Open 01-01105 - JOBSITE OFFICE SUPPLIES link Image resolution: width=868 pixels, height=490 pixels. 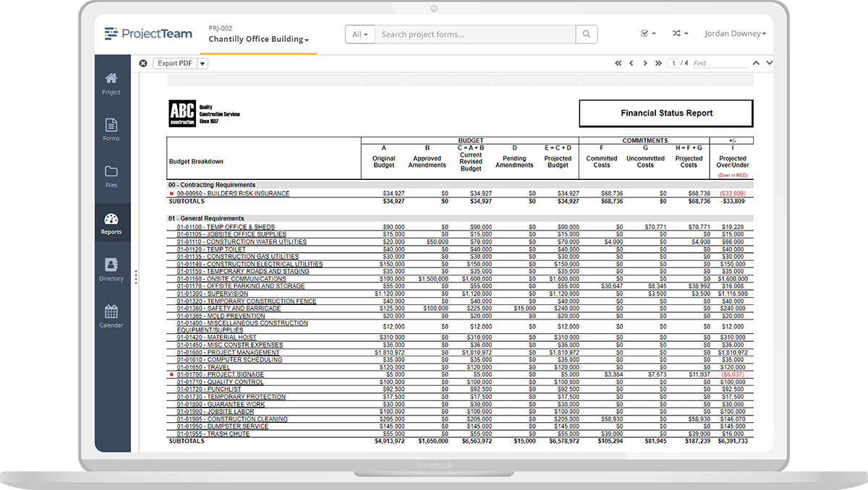(x=231, y=234)
